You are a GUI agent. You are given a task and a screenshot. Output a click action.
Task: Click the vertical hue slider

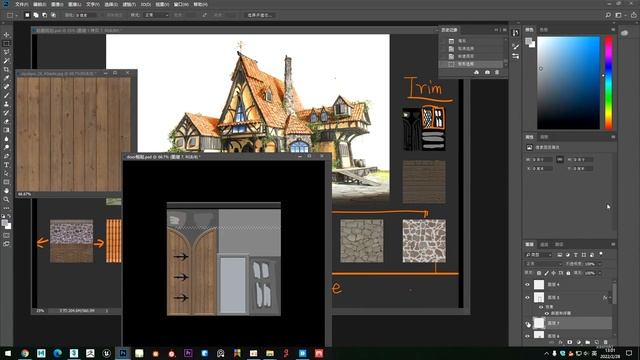[x=608, y=82]
